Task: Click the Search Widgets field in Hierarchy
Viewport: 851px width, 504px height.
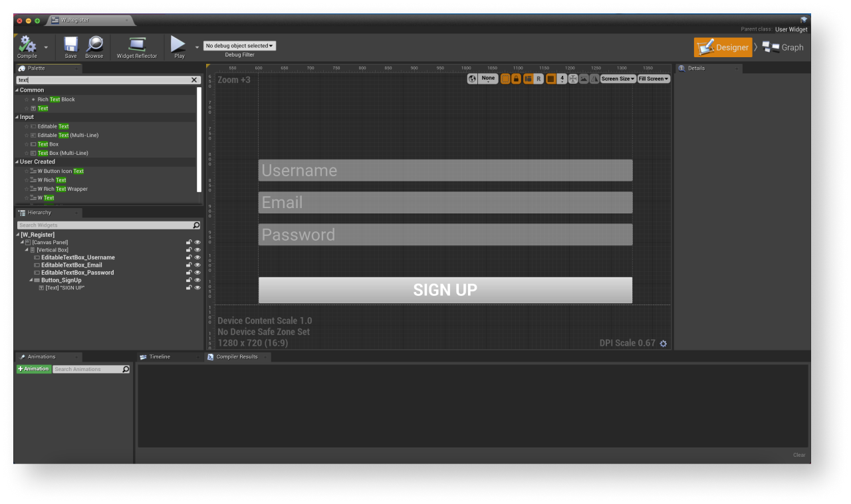Action: coord(104,225)
